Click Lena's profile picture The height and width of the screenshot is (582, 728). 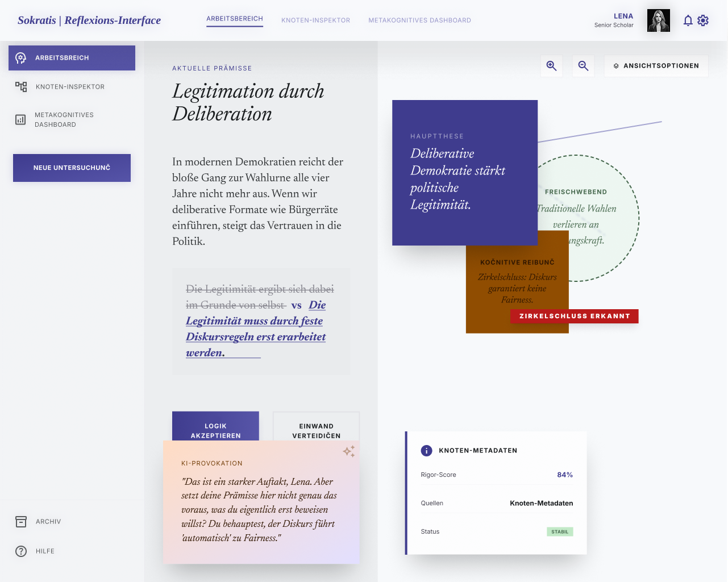[x=658, y=20]
